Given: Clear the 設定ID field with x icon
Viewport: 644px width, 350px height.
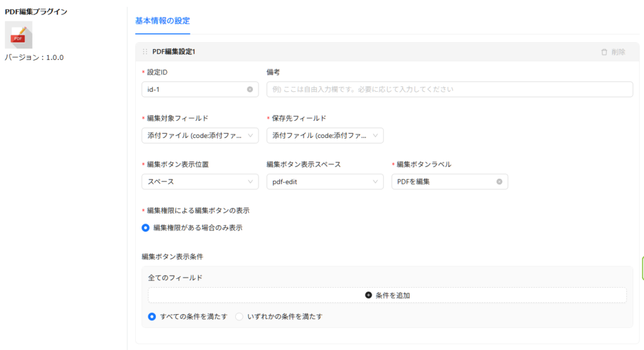Looking at the screenshot, I should (250, 89).
